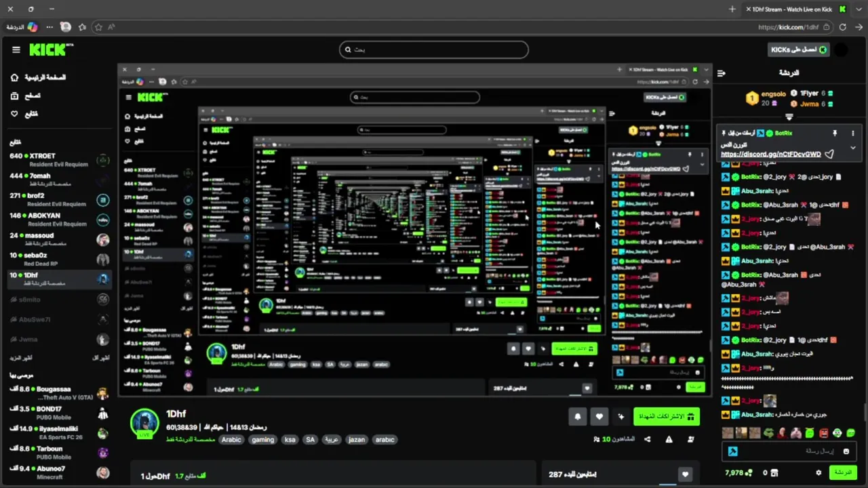The width and height of the screenshot is (868, 488).
Task: Open AbuSwe7l offline channel in sidebar
Action: (x=59, y=319)
